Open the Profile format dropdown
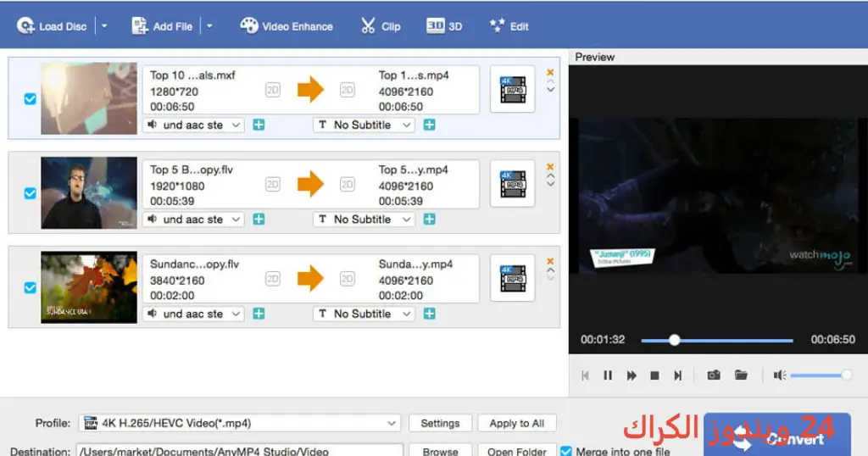 [x=239, y=423]
